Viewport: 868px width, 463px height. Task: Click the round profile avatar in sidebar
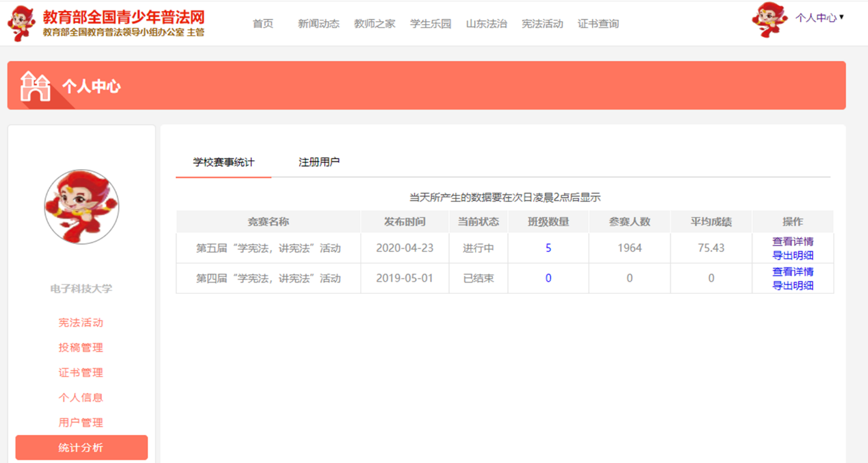pos(81,207)
